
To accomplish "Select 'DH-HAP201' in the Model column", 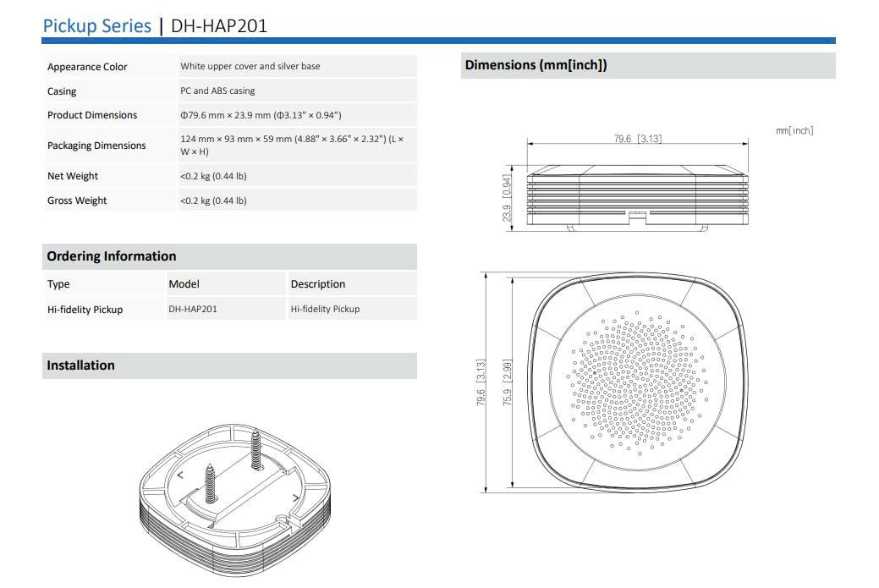I will 193,309.
